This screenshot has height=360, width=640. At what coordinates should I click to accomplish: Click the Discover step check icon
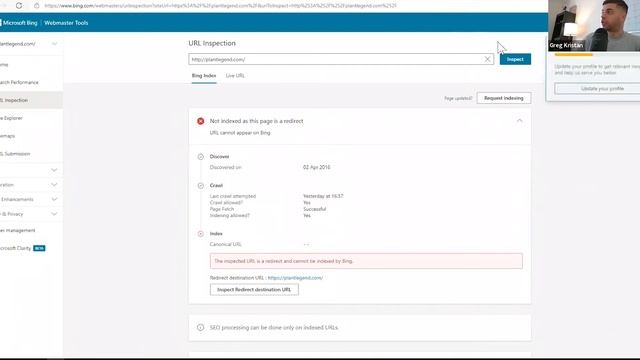point(200,157)
